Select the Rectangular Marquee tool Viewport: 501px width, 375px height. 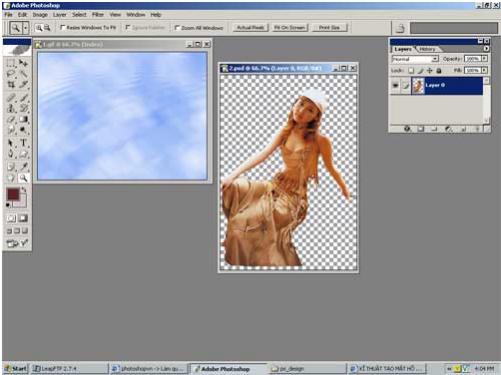click(x=11, y=63)
